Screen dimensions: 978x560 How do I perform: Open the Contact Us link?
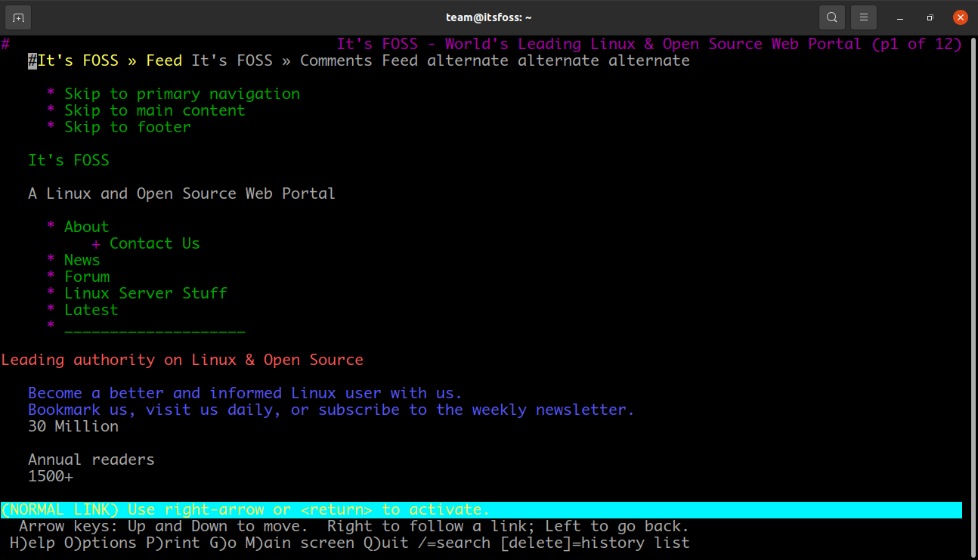click(155, 243)
